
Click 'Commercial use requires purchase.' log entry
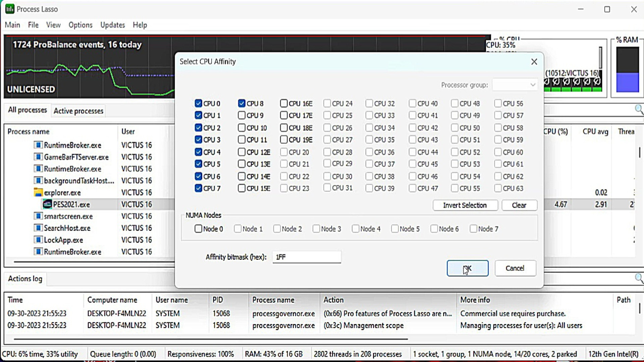513,313
